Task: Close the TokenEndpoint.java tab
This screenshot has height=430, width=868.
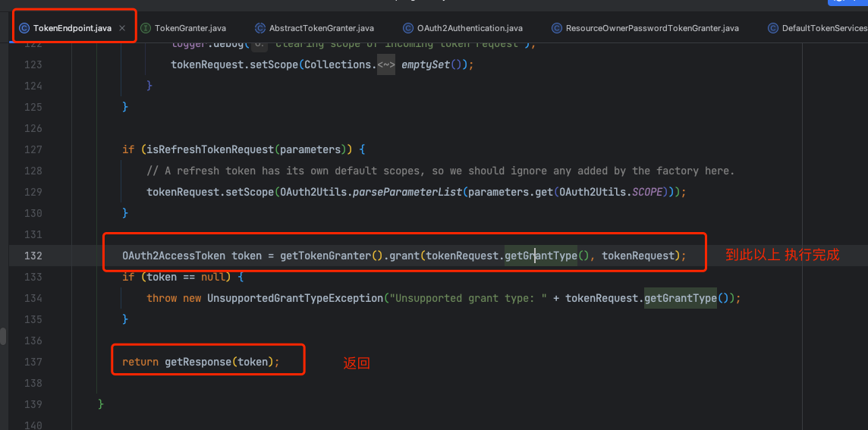Action: click(x=121, y=28)
